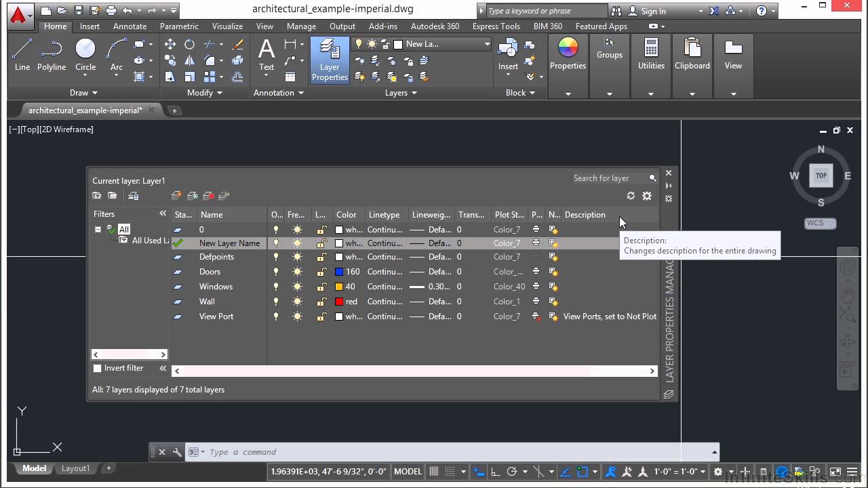The height and width of the screenshot is (488, 868).
Task: Open Layer Properties manager button
Action: [330, 60]
